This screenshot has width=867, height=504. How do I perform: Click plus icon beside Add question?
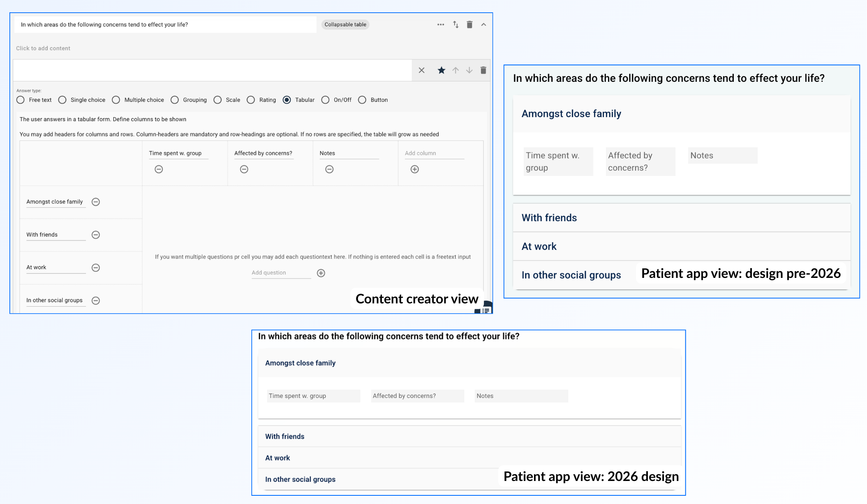[321, 273]
